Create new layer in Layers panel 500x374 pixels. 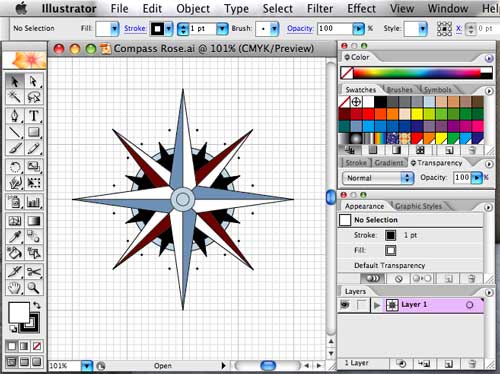[x=449, y=364]
